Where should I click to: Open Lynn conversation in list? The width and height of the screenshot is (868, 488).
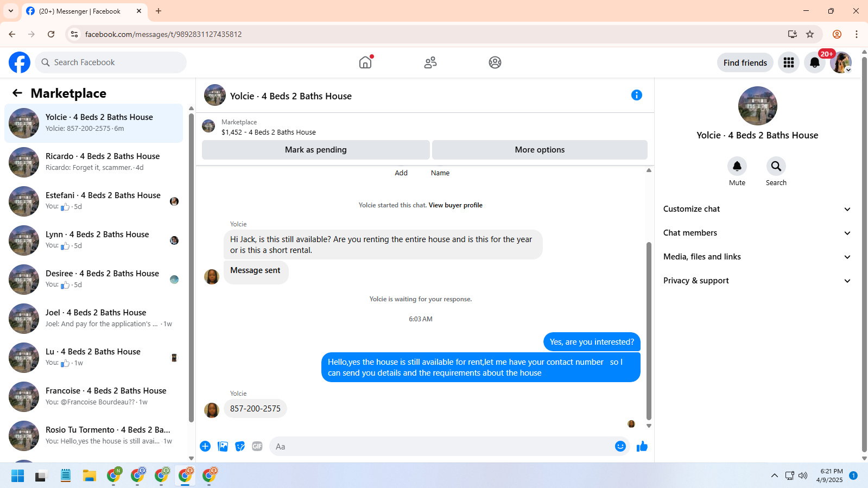click(94, 240)
